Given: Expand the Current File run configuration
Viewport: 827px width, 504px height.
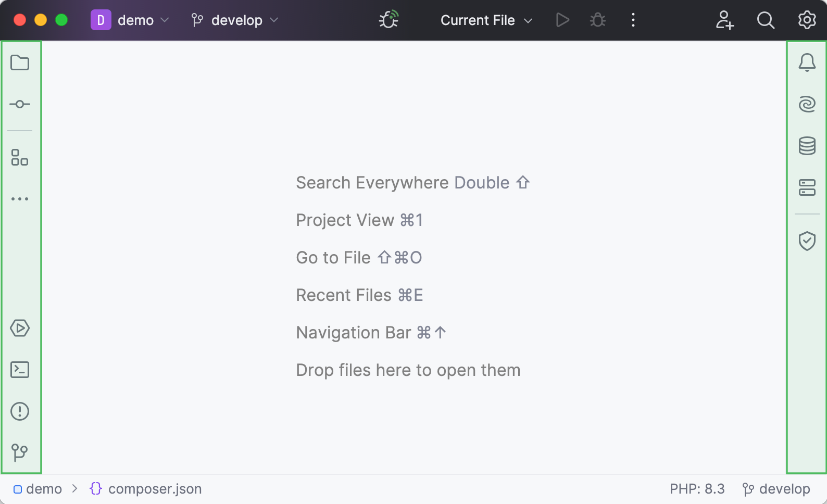Looking at the screenshot, I should (x=486, y=20).
